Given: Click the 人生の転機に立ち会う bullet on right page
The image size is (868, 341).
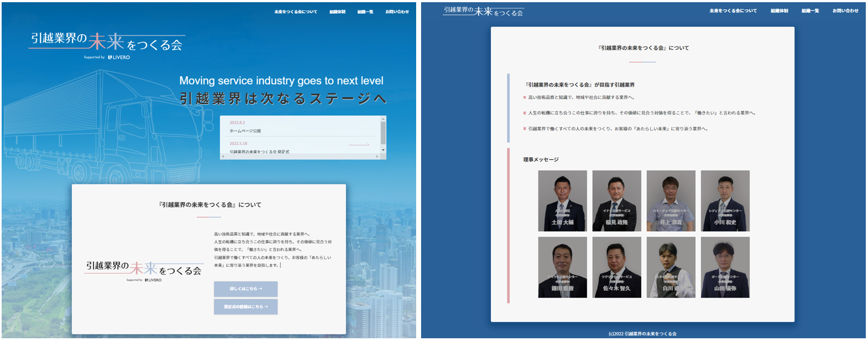Looking at the screenshot, I should tap(640, 113).
